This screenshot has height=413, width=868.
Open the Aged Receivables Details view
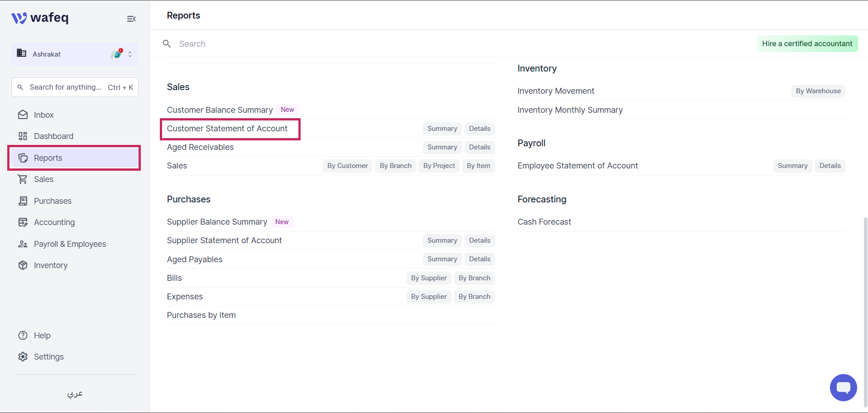(480, 147)
